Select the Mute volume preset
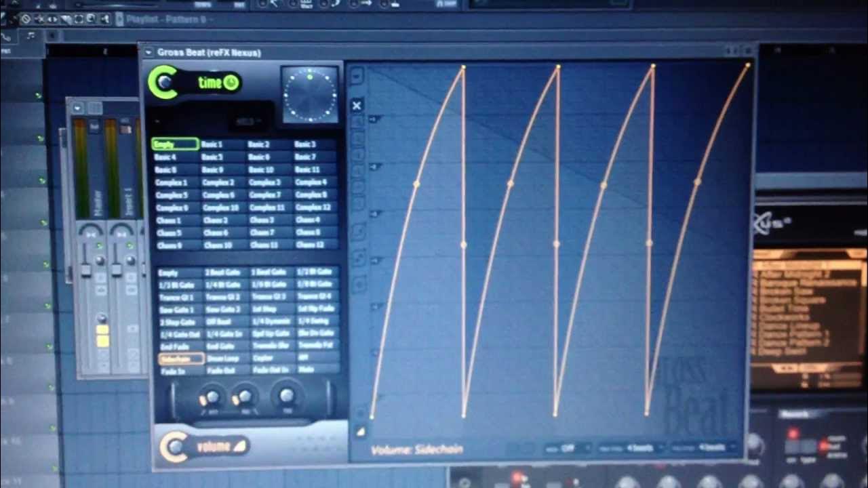The image size is (868, 488). 319,370
